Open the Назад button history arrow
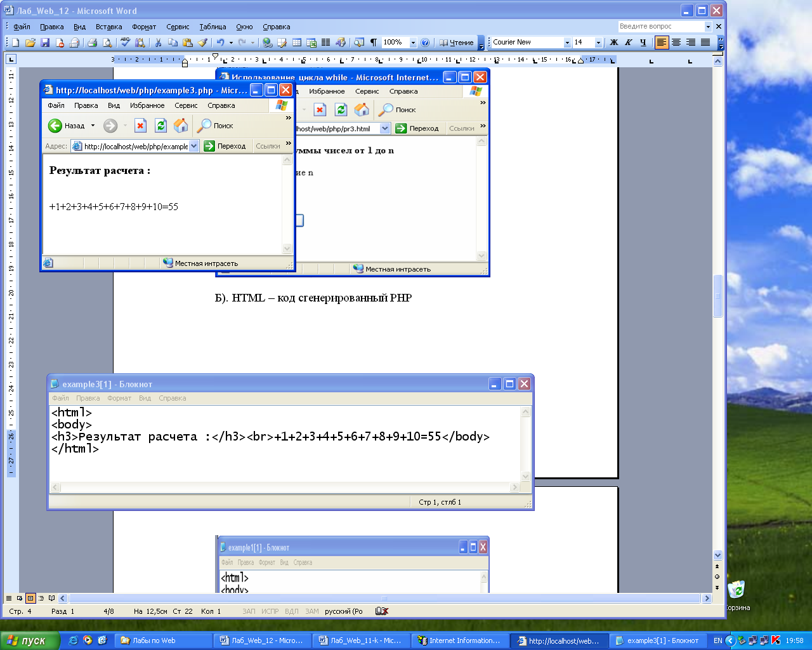Viewport: 812px width, 650px height. coord(93,126)
